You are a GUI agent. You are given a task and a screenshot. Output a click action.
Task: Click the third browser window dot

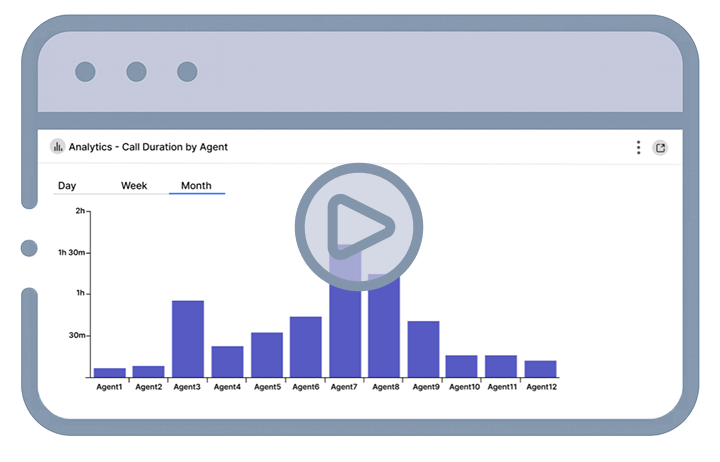coord(187,72)
